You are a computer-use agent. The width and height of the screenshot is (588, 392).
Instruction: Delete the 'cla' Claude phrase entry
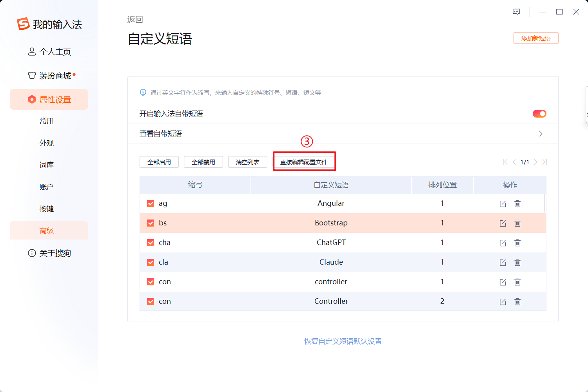[x=517, y=263]
